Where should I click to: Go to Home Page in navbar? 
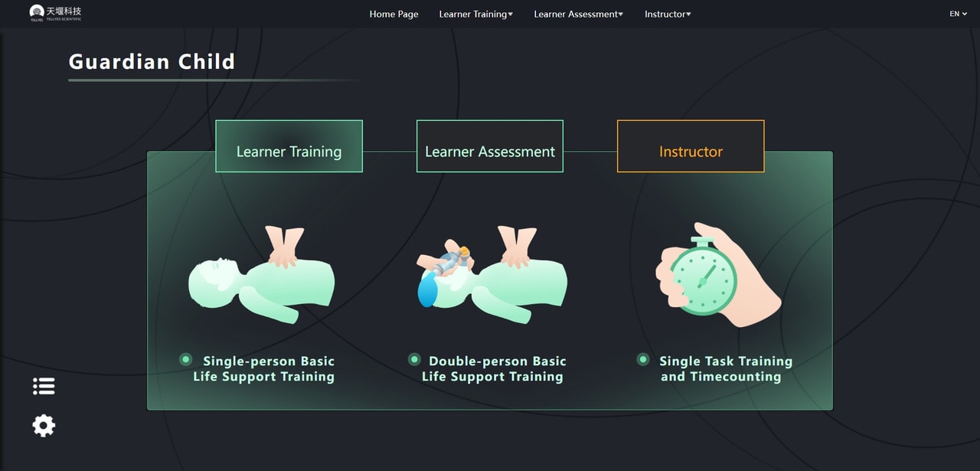click(394, 14)
